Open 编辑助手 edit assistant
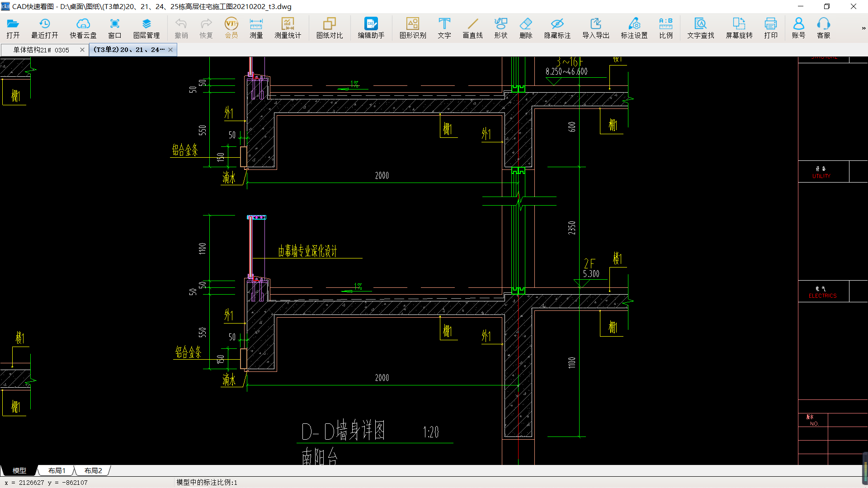Image resolution: width=868 pixels, height=488 pixels. (371, 28)
